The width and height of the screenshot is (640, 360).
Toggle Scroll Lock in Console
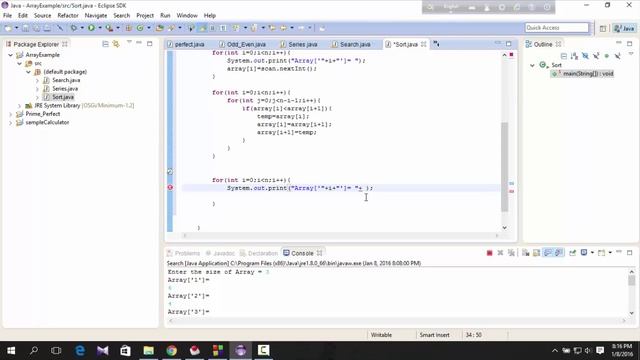536,253
